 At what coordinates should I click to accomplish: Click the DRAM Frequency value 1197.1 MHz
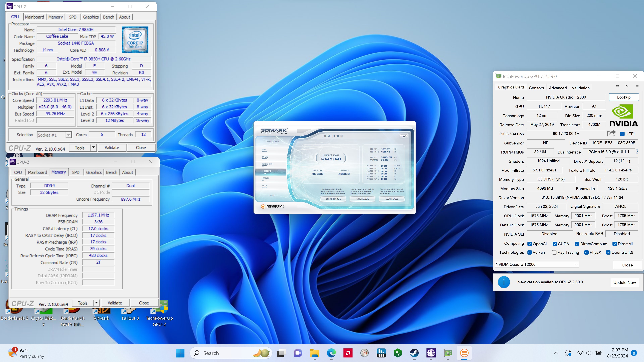98,215
